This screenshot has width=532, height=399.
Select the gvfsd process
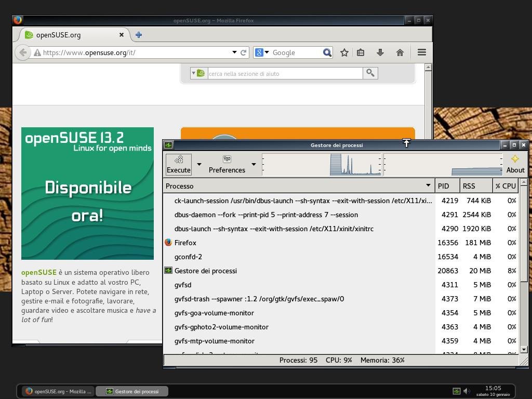341,285
